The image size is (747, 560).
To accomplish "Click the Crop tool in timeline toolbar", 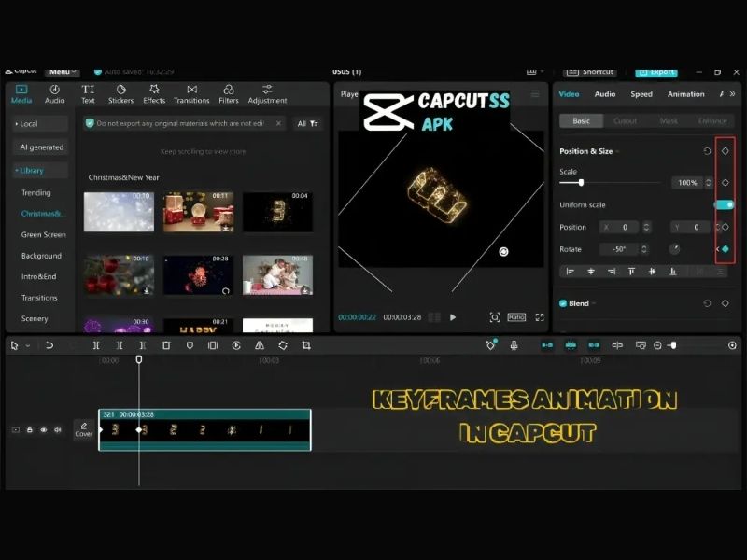I will pyautogui.click(x=306, y=345).
